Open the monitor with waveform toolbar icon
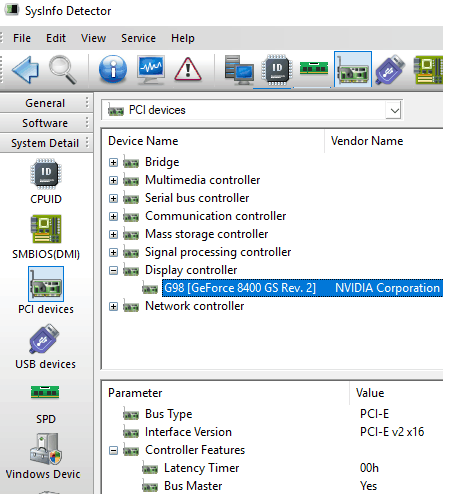Image resolution: width=450 pixels, height=494 pixels. pos(151,70)
